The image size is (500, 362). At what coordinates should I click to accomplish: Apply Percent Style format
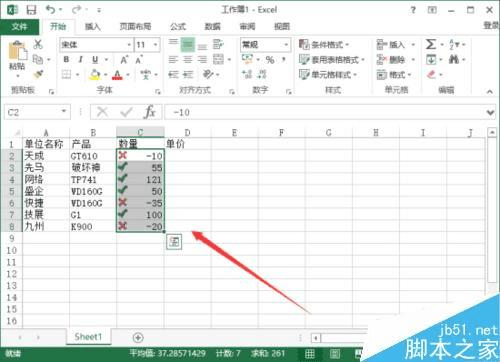tap(270, 60)
